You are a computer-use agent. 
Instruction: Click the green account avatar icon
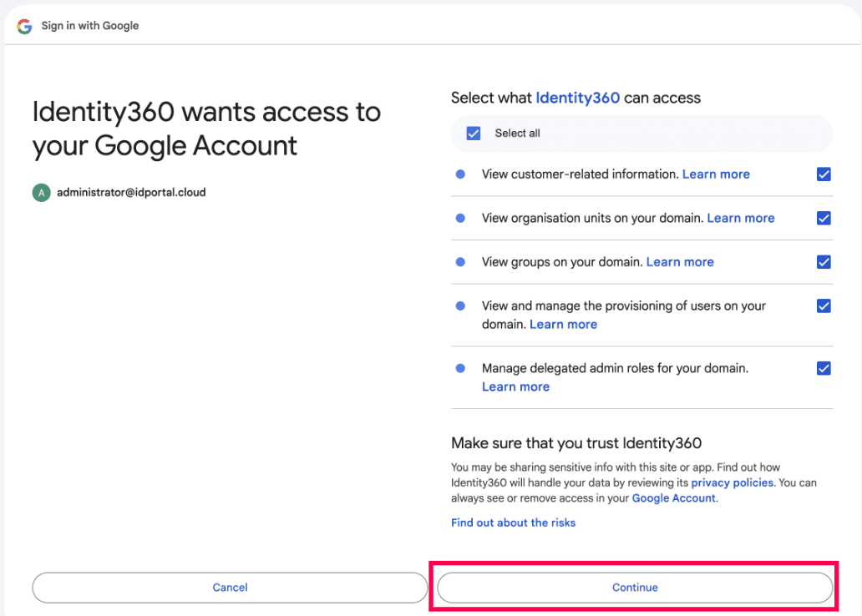pos(41,193)
